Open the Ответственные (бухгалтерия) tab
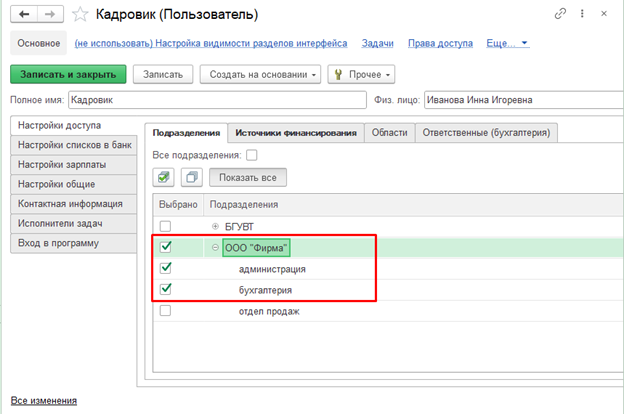The width and height of the screenshot is (624, 414). (486, 133)
